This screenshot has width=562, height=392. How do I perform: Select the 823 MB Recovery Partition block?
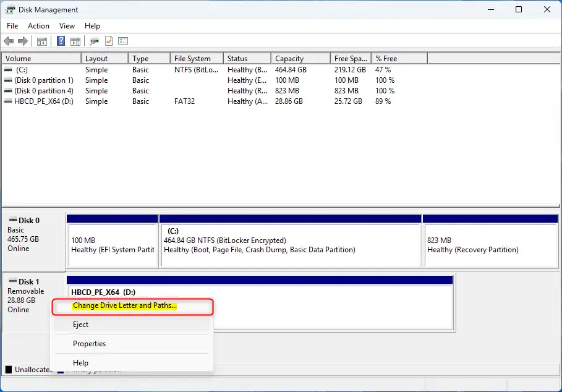pos(490,241)
